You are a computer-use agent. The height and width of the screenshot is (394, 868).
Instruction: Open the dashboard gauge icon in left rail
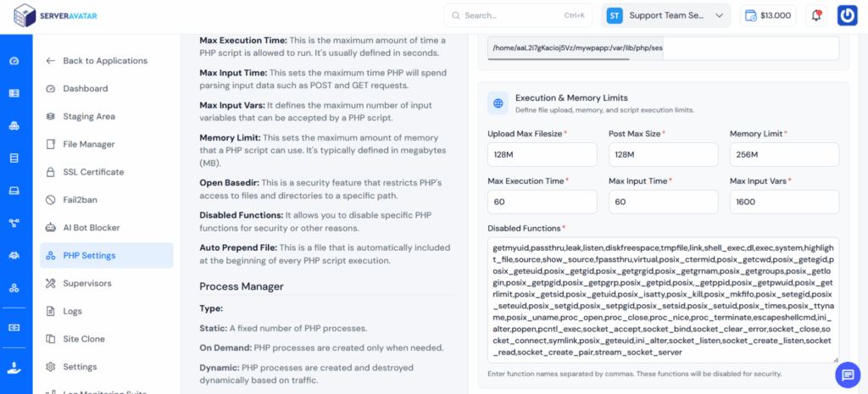(14, 61)
